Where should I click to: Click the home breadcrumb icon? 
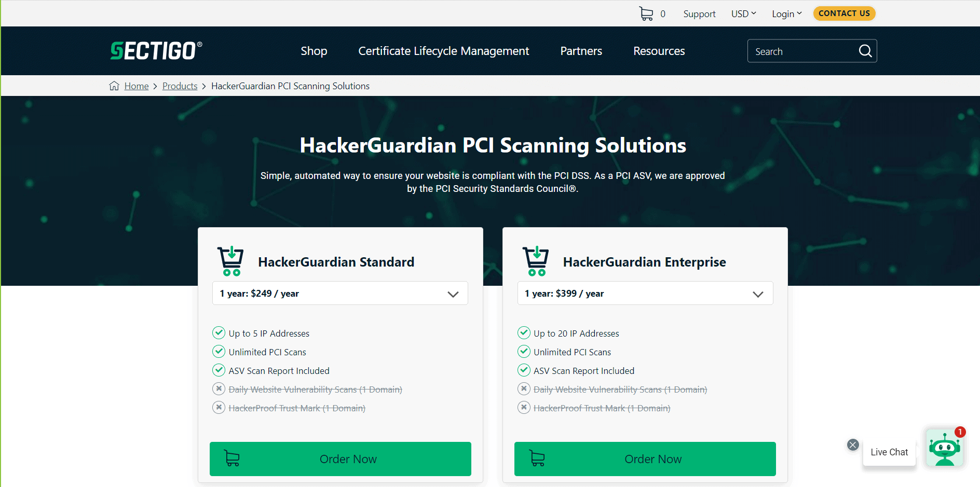click(x=114, y=86)
